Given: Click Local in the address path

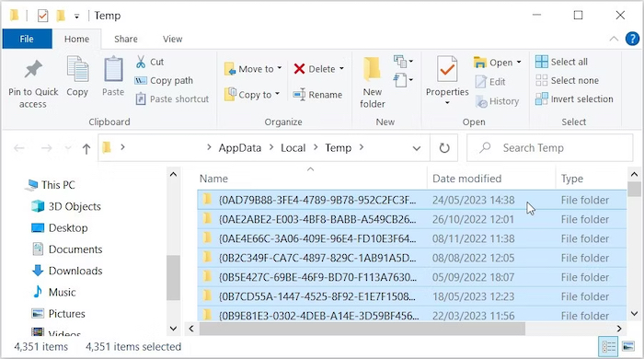Looking at the screenshot, I should coord(293,148).
